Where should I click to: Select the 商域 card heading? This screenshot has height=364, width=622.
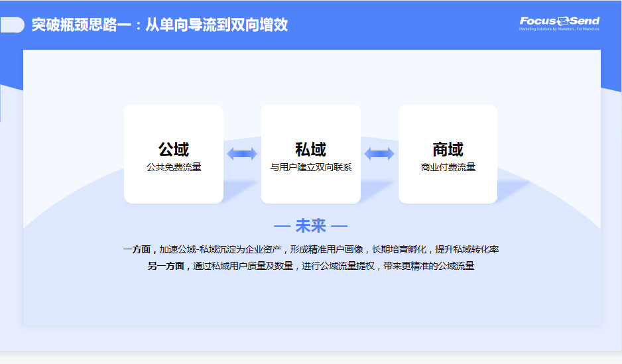(448, 149)
